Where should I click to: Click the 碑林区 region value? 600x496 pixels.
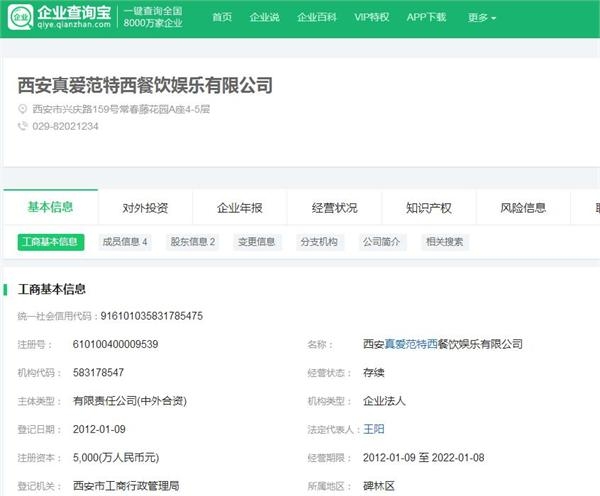379,486
